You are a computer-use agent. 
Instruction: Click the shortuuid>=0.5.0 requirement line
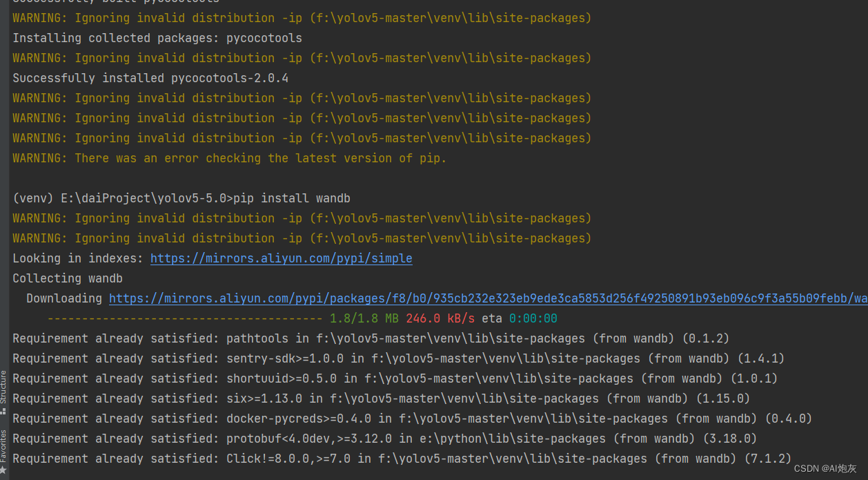[395, 378]
